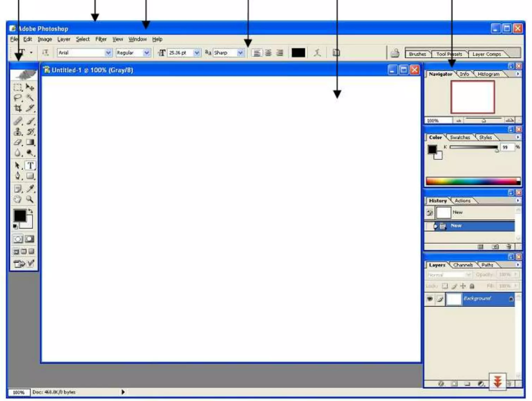Image resolution: width=532 pixels, height=401 pixels.
Task: Select the Hand tool
Action: (x=18, y=200)
